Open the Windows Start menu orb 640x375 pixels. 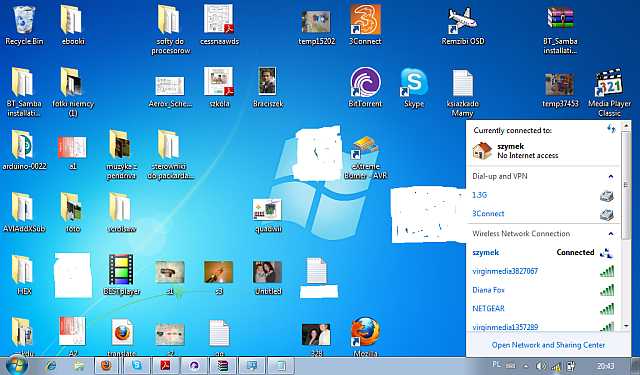point(16,365)
